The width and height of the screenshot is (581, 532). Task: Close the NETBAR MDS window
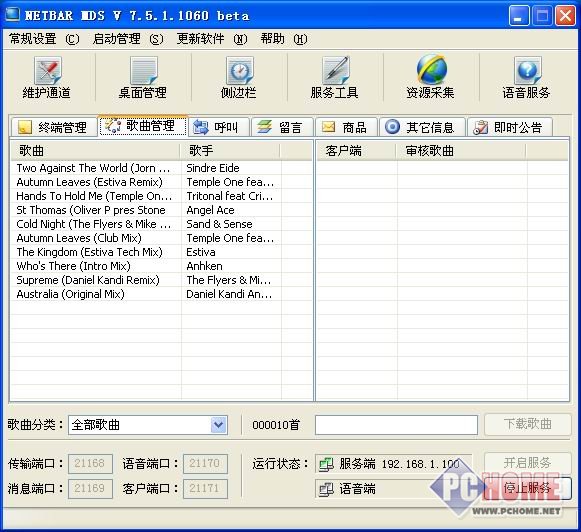click(x=565, y=16)
